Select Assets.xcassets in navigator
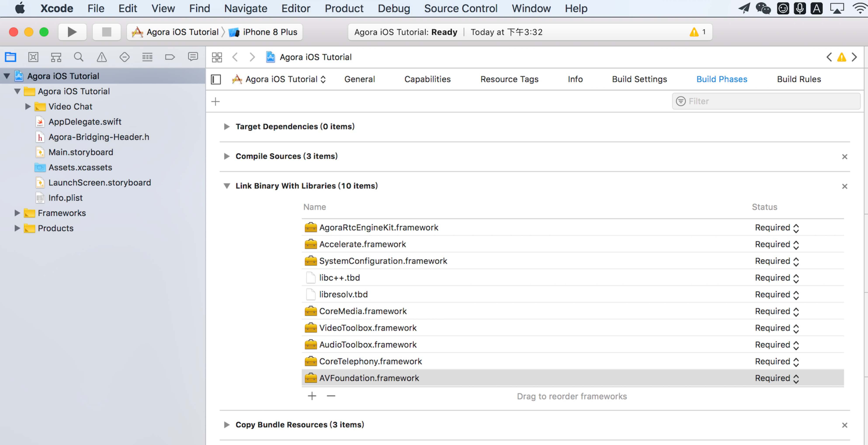The height and width of the screenshot is (445, 868). tap(80, 168)
